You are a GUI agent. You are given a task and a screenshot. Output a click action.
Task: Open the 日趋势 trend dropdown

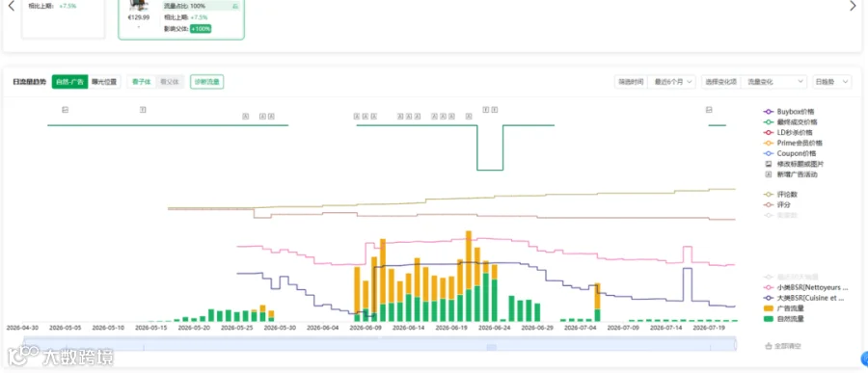[831, 82]
